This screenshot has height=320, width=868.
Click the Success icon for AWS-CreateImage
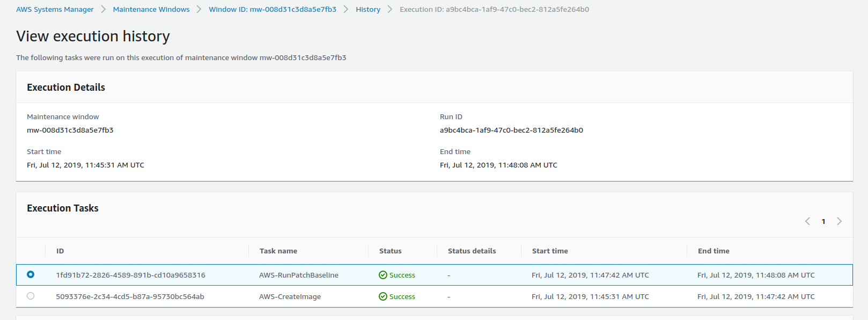pyautogui.click(x=383, y=296)
